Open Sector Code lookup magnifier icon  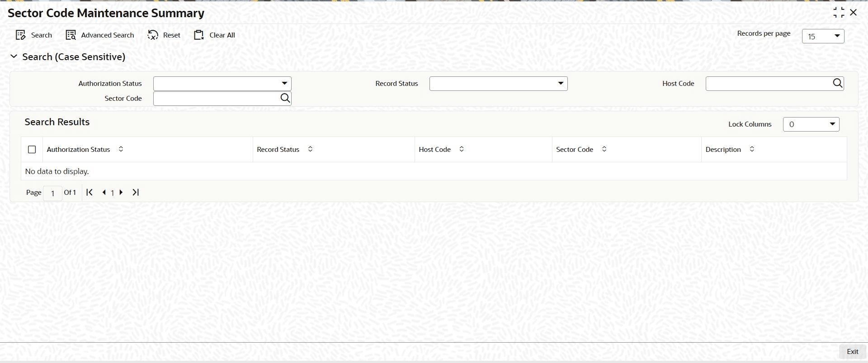(285, 98)
